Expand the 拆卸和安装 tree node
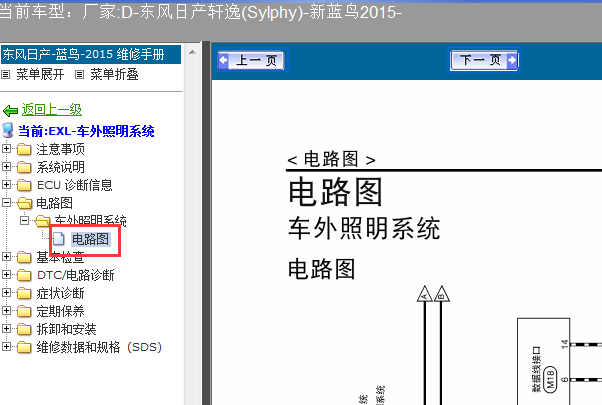602x405 pixels. [6, 328]
